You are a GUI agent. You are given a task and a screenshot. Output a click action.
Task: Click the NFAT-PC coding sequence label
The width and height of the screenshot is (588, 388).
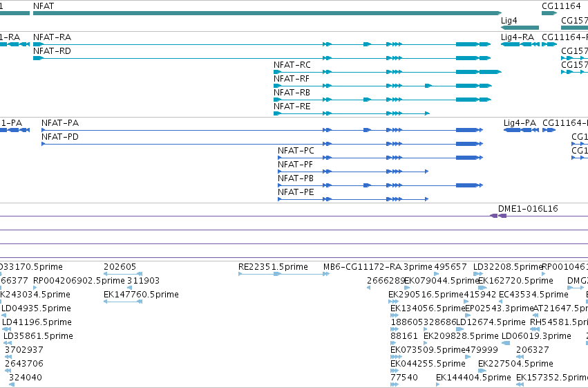[x=296, y=151]
